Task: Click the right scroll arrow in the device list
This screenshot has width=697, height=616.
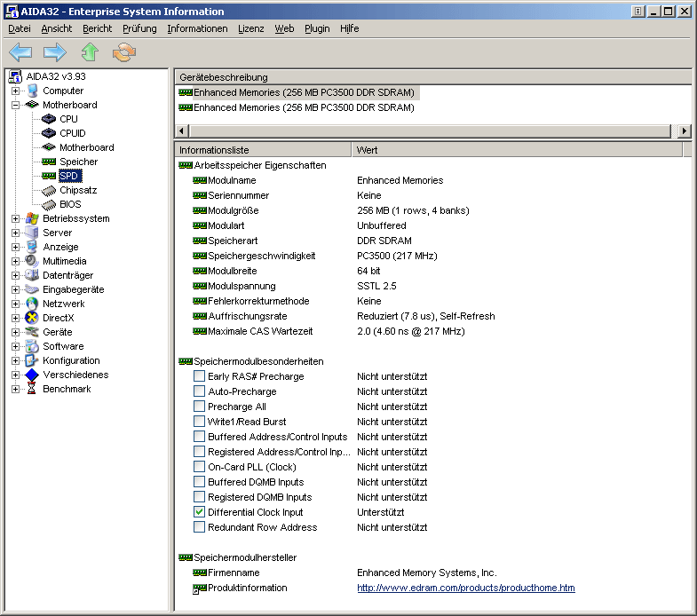Action: point(685,131)
